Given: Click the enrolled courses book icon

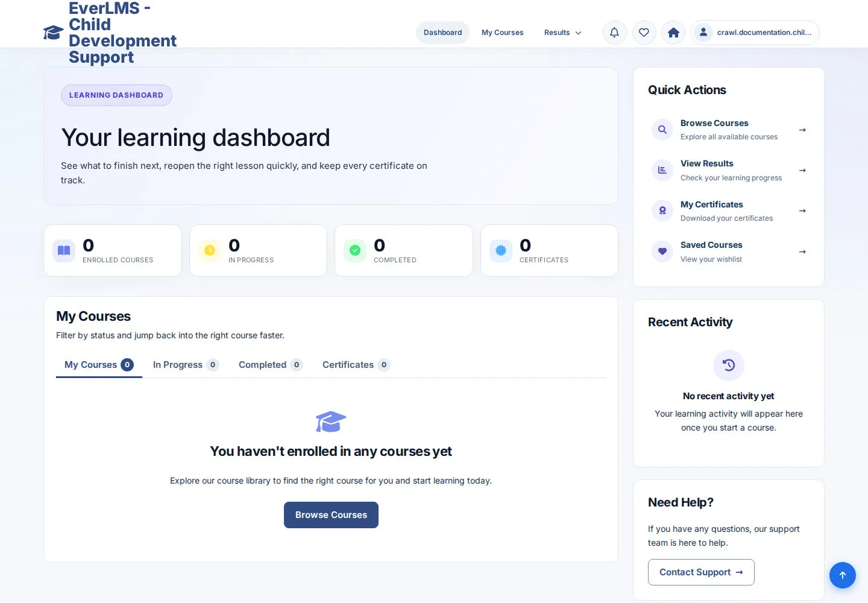Looking at the screenshot, I should (x=64, y=250).
